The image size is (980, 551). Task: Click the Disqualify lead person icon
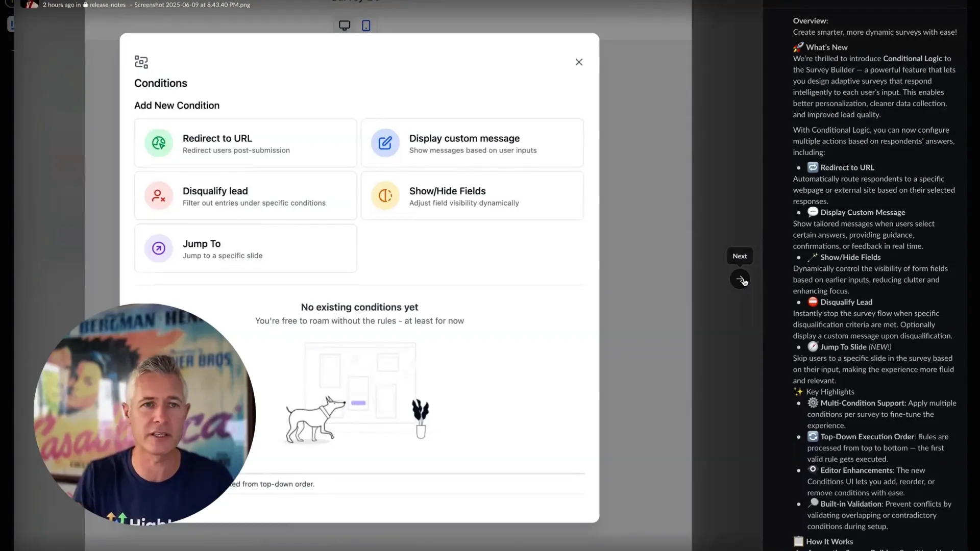point(159,195)
